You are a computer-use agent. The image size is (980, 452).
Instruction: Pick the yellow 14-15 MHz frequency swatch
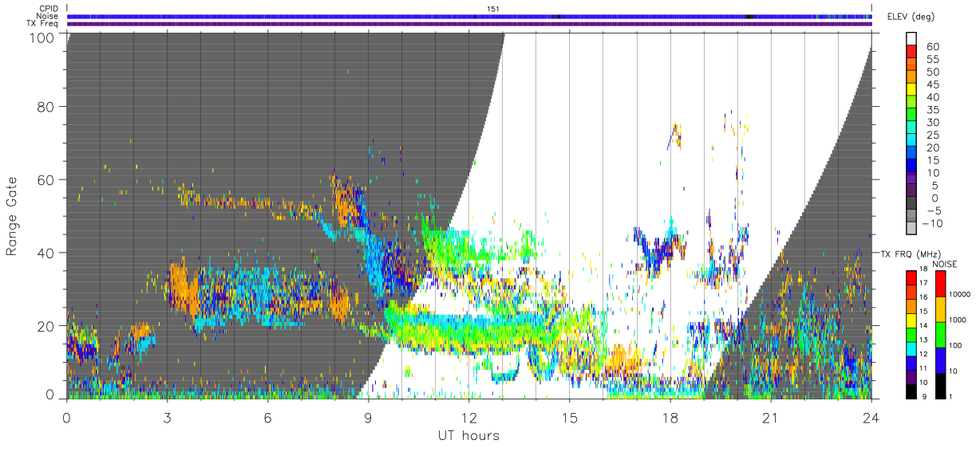(x=911, y=320)
